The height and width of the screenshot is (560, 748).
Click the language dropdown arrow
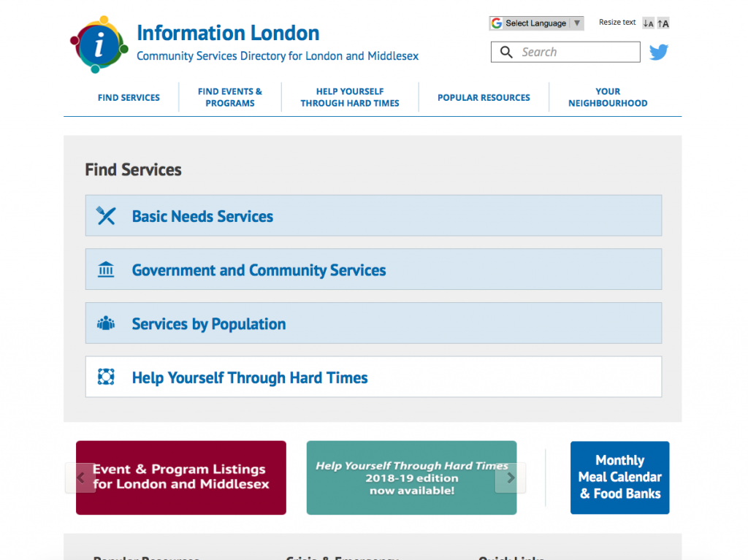(x=577, y=23)
